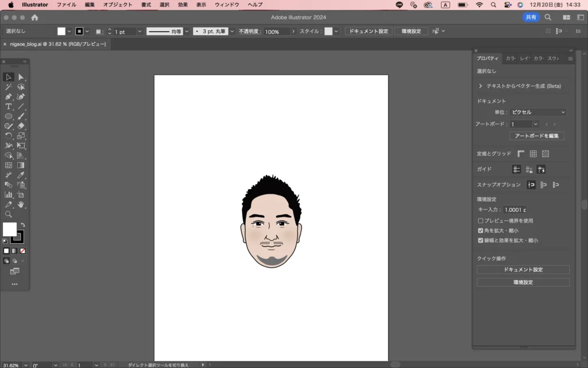Switch to the プロパティ panel tab
This screenshot has width=588, height=368.
tap(488, 58)
